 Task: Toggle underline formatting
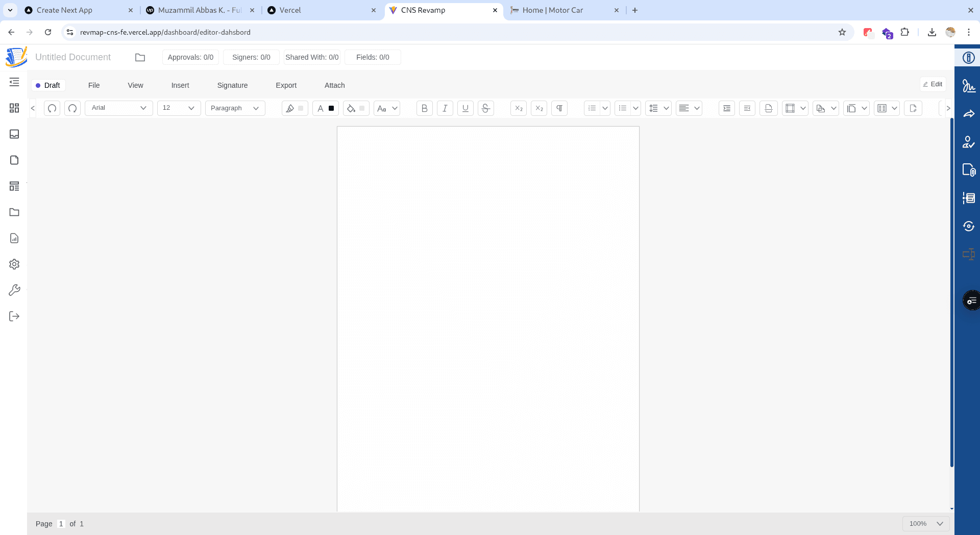coord(465,108)
